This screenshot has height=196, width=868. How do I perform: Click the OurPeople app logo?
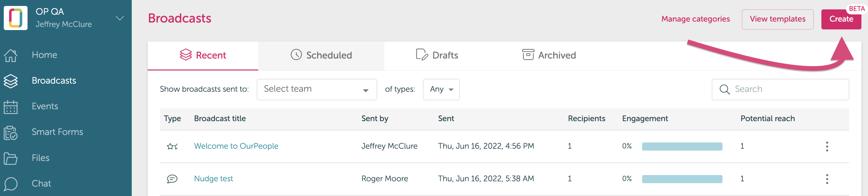click(16, 18)
